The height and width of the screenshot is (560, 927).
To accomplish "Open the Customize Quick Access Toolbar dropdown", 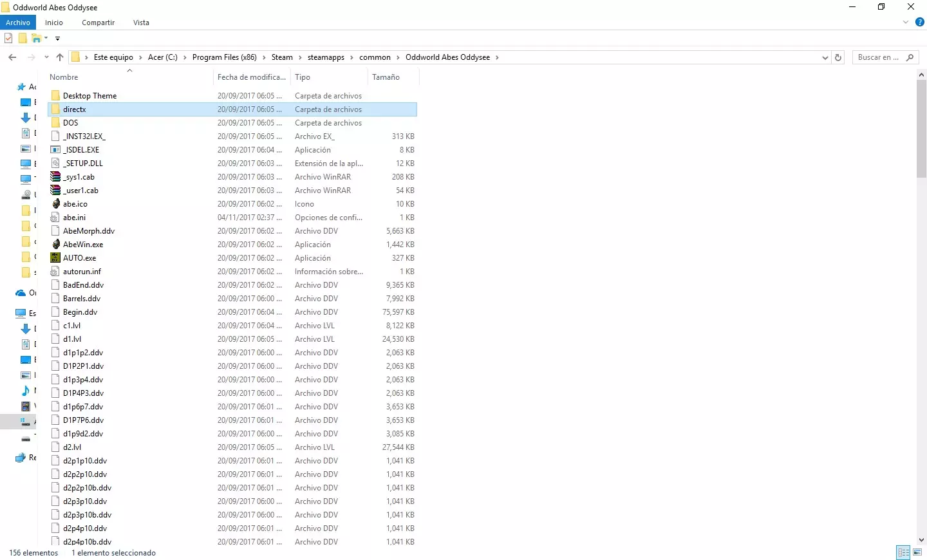I will (57, 39).
